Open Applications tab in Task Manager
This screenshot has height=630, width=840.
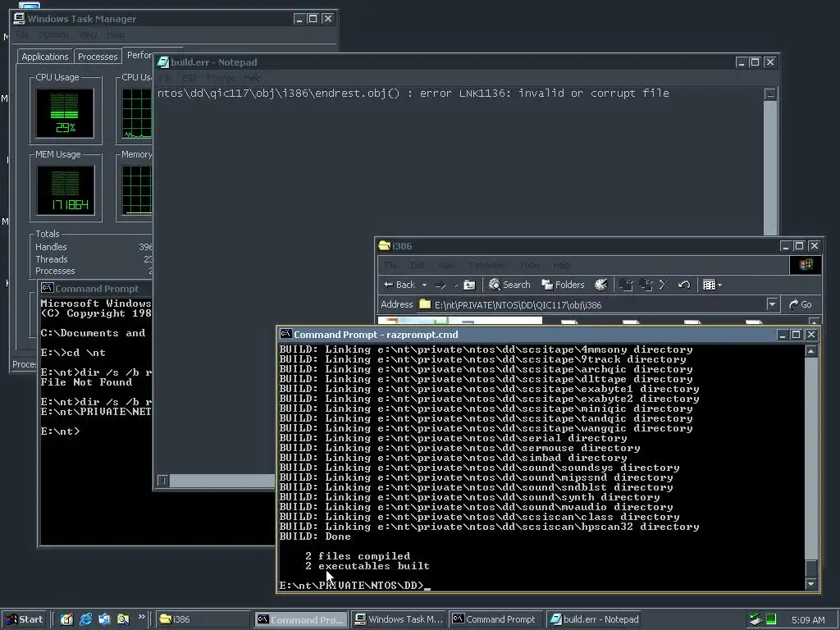point(44,57)
